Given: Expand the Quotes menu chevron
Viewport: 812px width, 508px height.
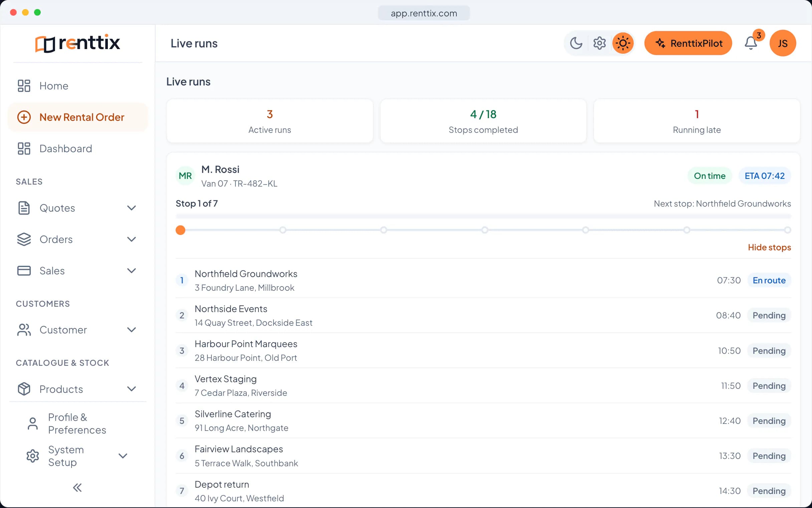Looking at the screenshot, I should coord(132,208).
